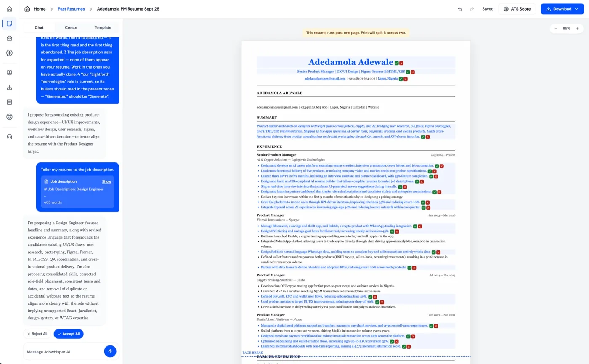Show the job description details

tap(106, 181)
